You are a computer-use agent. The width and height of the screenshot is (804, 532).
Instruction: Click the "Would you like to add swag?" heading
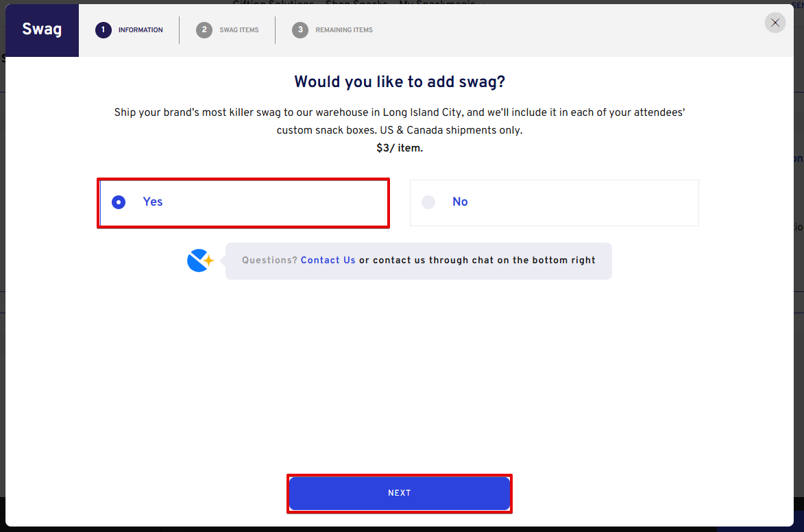[x=400, y=82]
